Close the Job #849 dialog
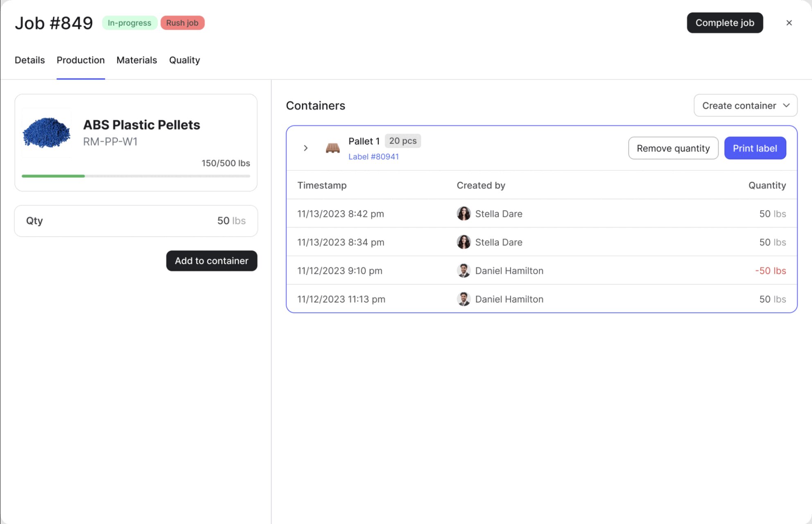This screenshot has width=812, height=524. (789, 23)
